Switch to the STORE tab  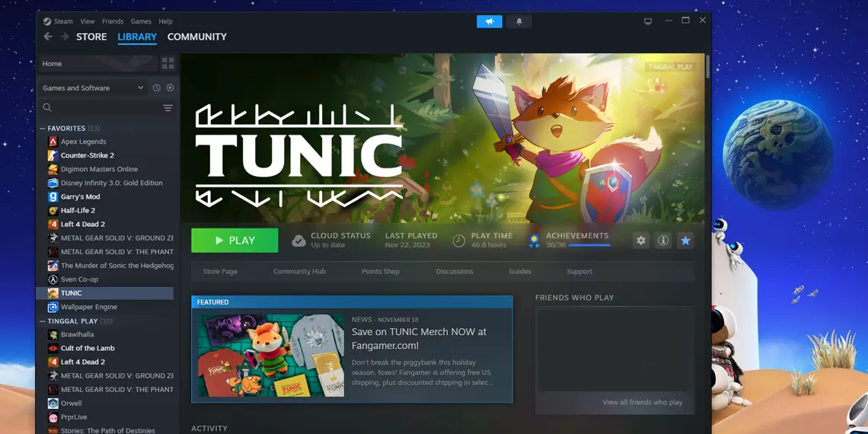click(91, 37)
